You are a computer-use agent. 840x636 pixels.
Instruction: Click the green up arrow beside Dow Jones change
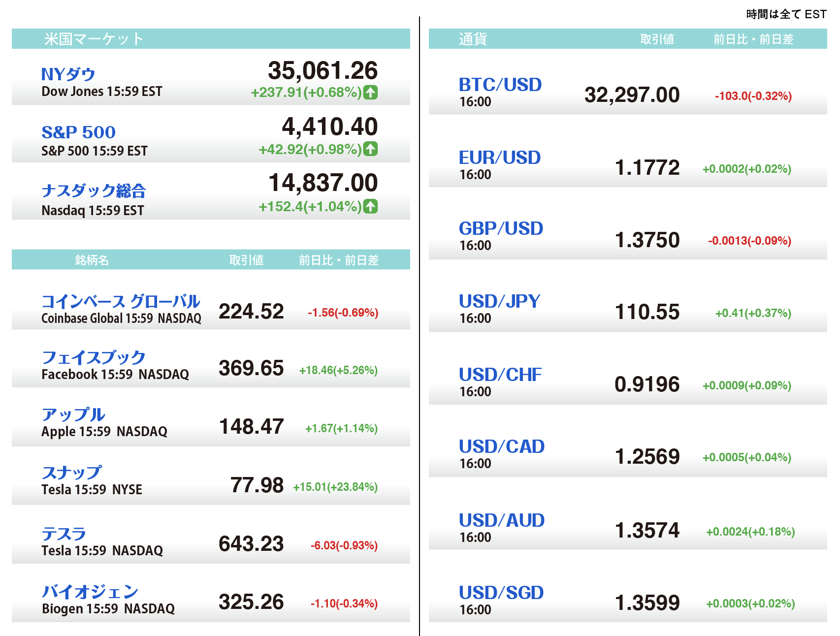[370, 92]
